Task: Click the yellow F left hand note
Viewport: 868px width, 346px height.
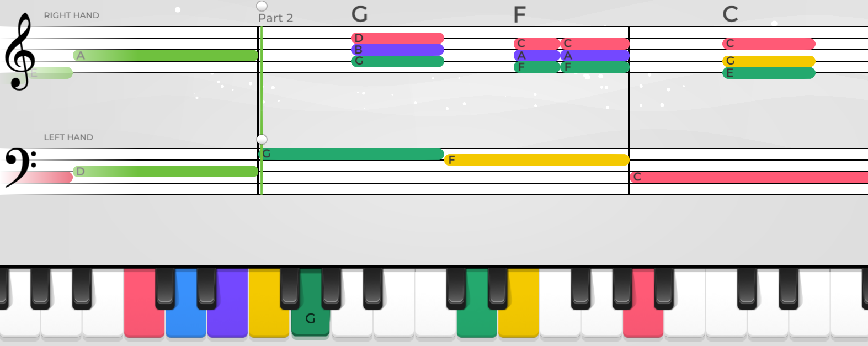Action: coord(537,160)
